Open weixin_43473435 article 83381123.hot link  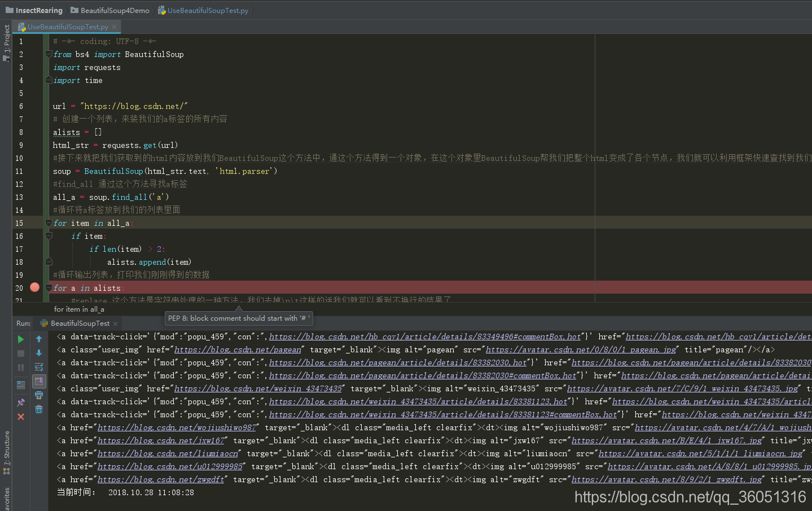tap(419, 401)
